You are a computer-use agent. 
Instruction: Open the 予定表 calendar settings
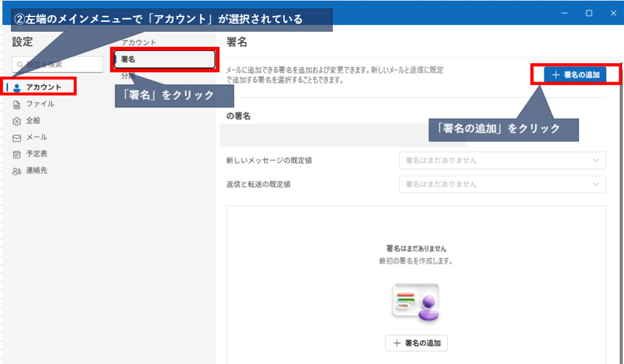36,154
